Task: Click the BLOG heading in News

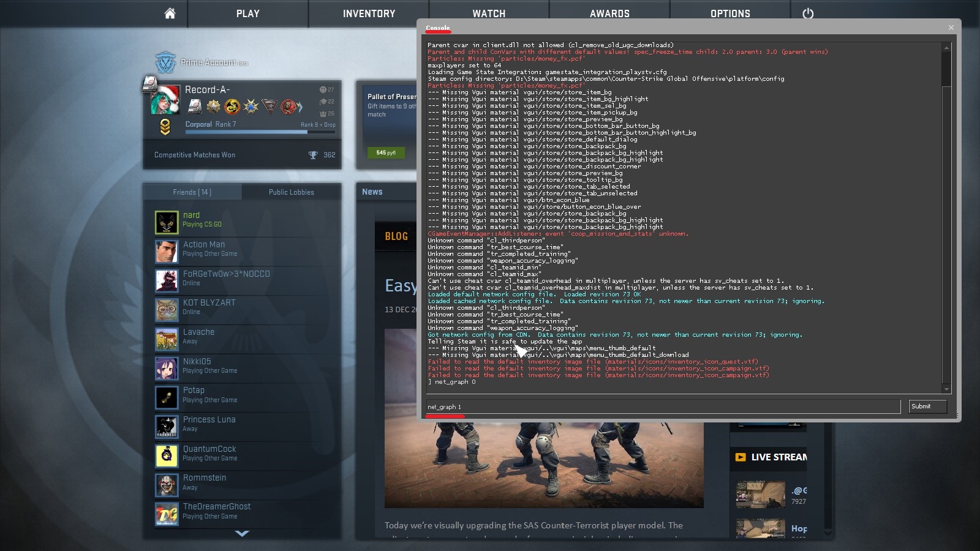Action: (396, 236)
